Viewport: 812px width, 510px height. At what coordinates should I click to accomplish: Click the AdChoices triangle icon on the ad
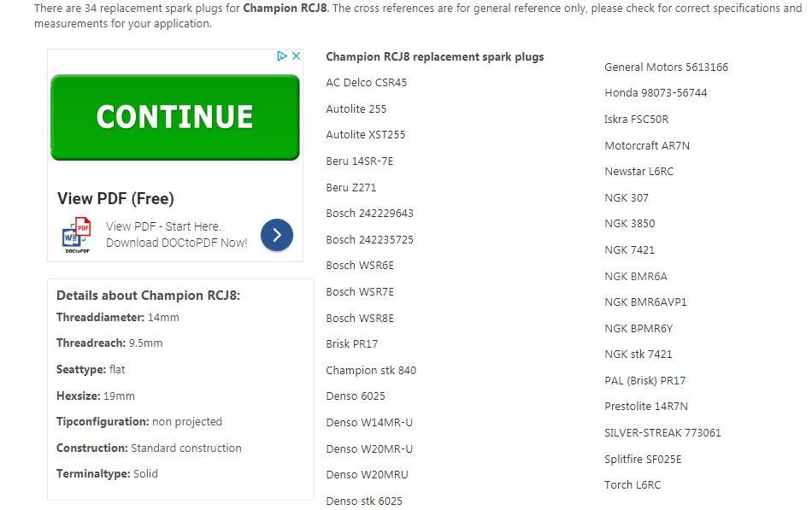coord(281,56)
